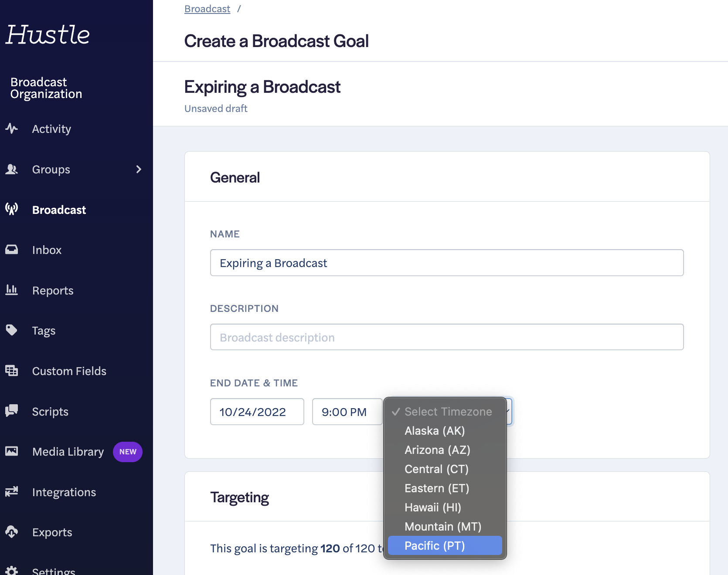
Task: Click the Reports bar chart icon
Action: click(12, 290)
